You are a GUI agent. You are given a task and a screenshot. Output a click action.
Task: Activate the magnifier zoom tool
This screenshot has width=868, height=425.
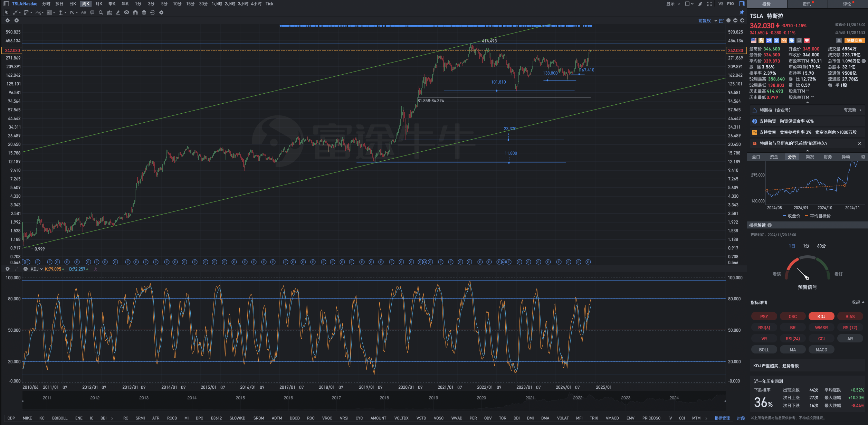tap(101, 12)
